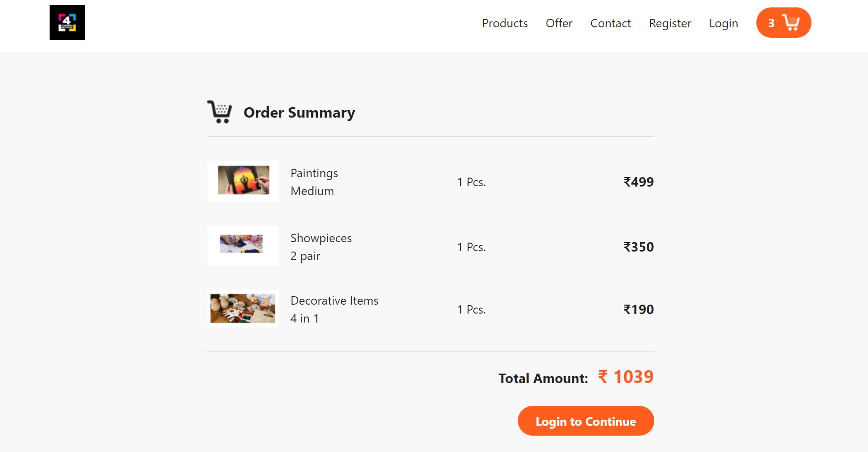Viewport: 868px width, 452px height.
Task: Click Register in the navigation
Action: pyautogui.click(x=670, y=23)
